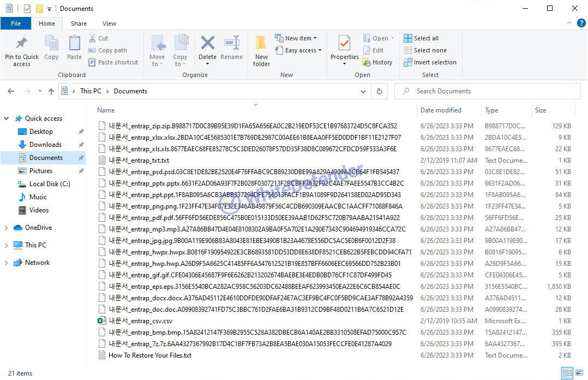Switch to the Home ribbon tab
This screenshot has width=588, height=380.
pos(47,23)
